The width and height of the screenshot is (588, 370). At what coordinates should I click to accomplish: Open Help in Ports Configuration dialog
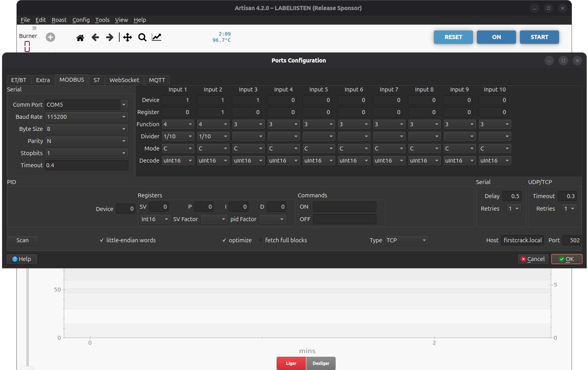point(22,259)
